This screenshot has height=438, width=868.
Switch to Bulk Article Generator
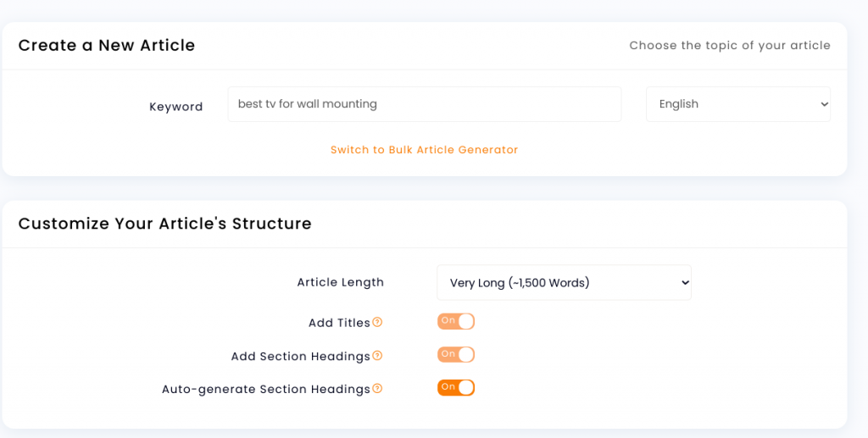[x=424, y=150]
